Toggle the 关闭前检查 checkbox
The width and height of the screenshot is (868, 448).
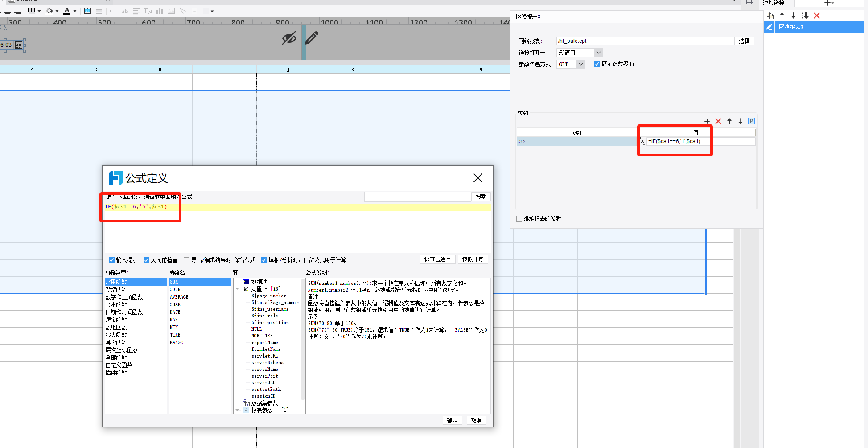(146, 260)
